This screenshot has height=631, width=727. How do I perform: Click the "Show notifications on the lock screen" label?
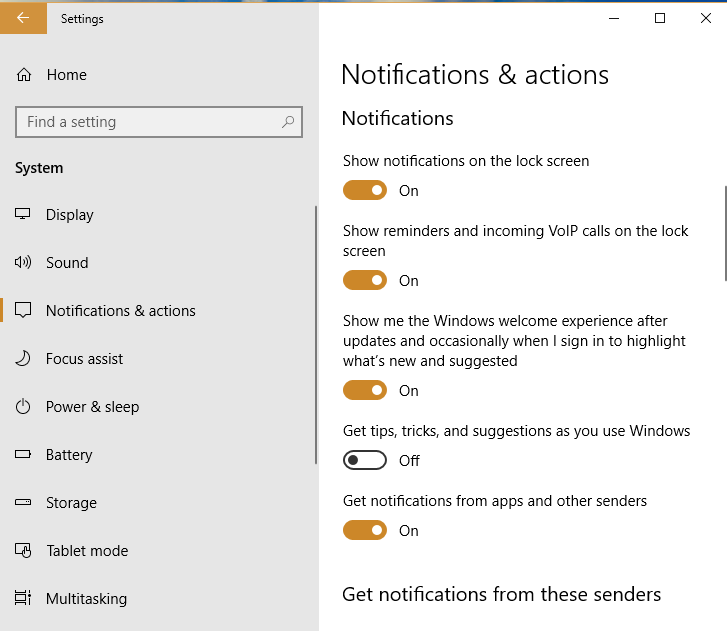point(466,161)
